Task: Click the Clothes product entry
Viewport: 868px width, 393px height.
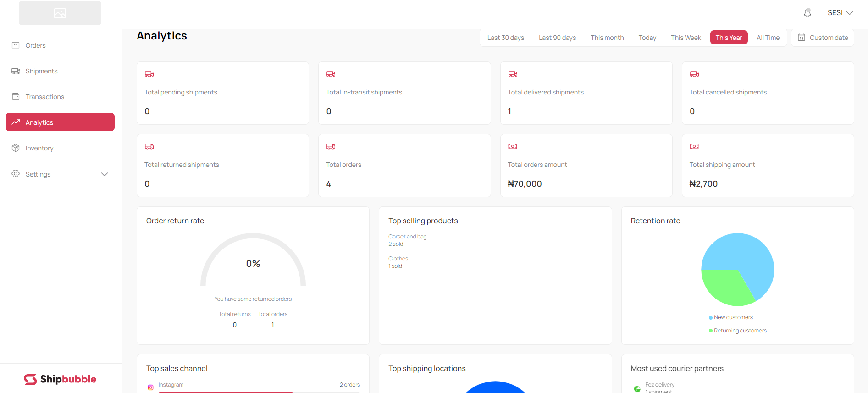Action: click(x=398, y=262)
